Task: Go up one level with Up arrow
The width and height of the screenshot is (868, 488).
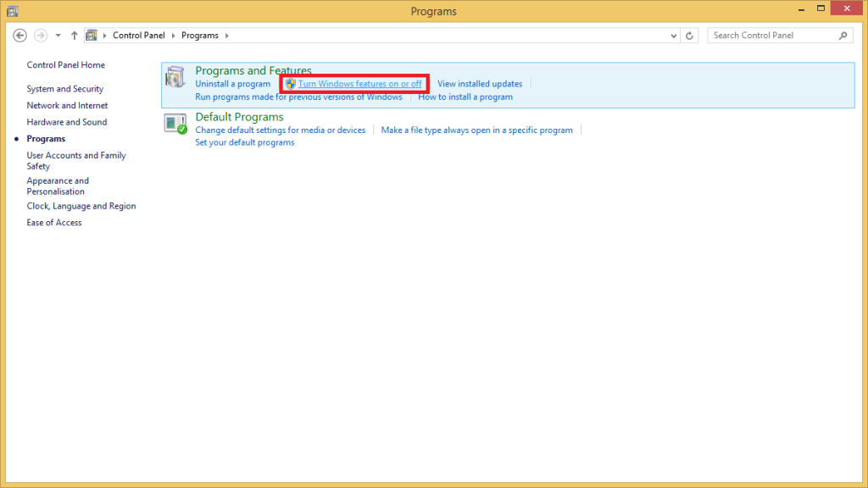Action: click(x=75, y=36)
